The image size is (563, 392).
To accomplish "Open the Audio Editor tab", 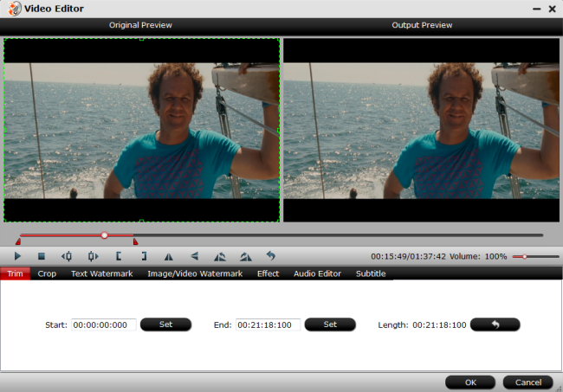I will pos(317,273).
